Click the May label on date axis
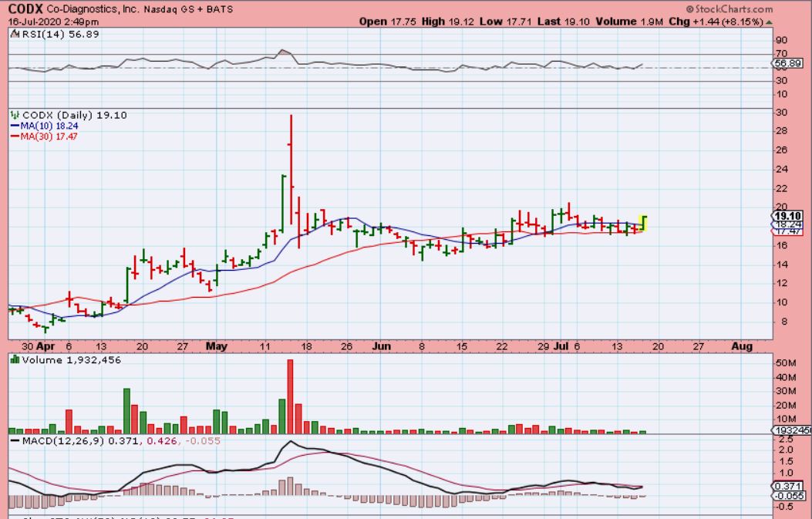Image resolution: width=812 pixels, height=519 pixels. pyautogui.click(x=217, y=346)
